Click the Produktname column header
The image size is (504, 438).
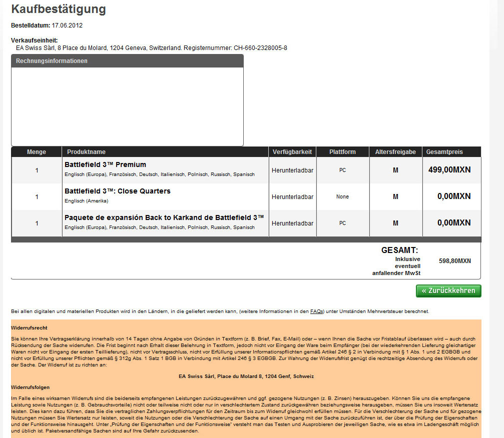tap(165, 152)
